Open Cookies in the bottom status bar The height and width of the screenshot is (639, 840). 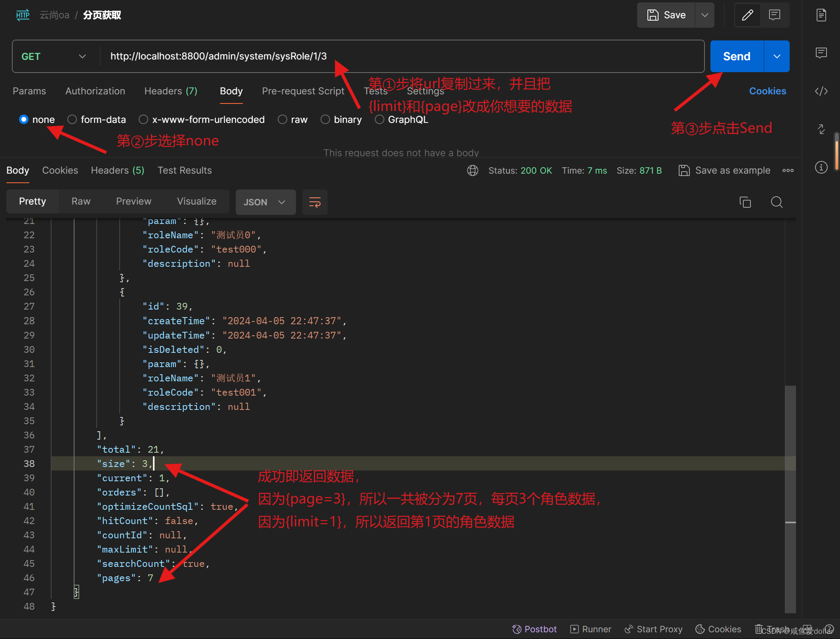[718, 629]
